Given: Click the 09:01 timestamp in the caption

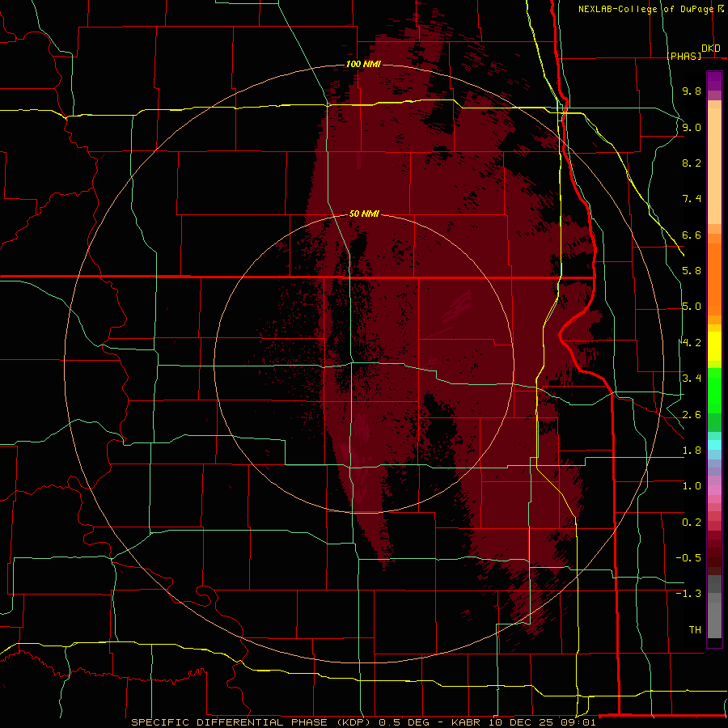Looking at the screenshot, I should pyautogui.click(x=578, y=722).
